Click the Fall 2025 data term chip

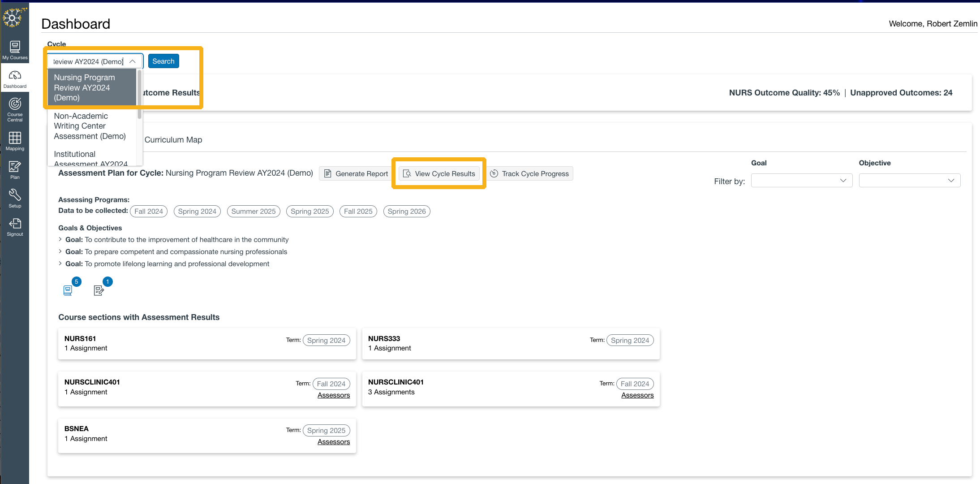coord(358,212)
